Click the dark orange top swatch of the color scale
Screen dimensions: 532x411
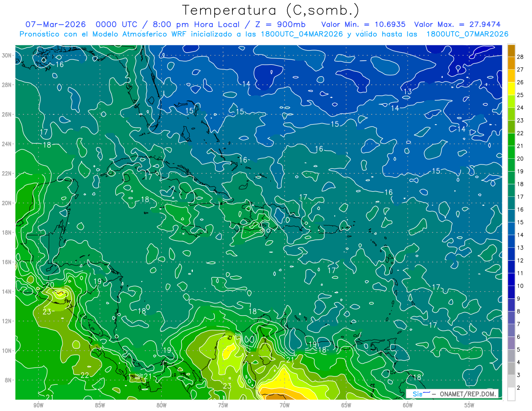511,50
